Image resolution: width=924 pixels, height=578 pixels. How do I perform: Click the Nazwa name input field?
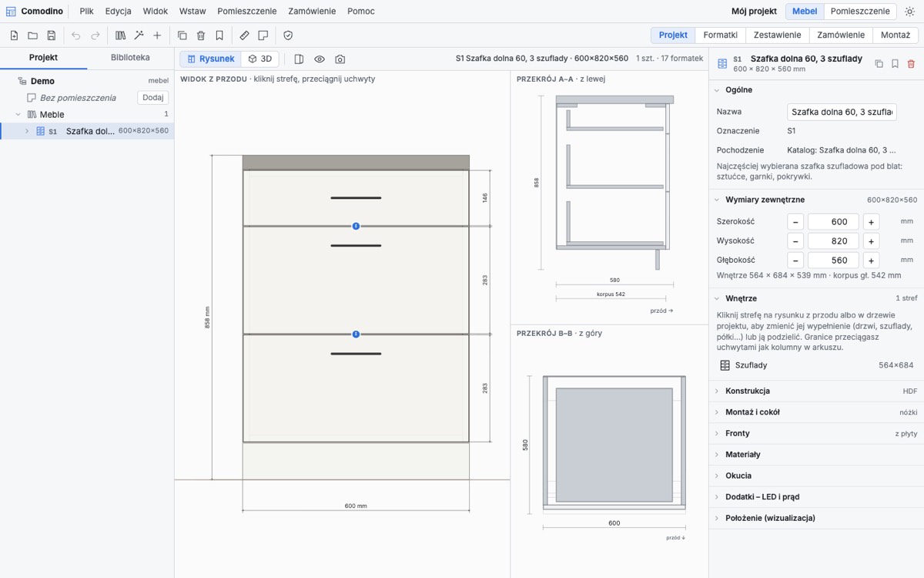[x=842, y=112]
